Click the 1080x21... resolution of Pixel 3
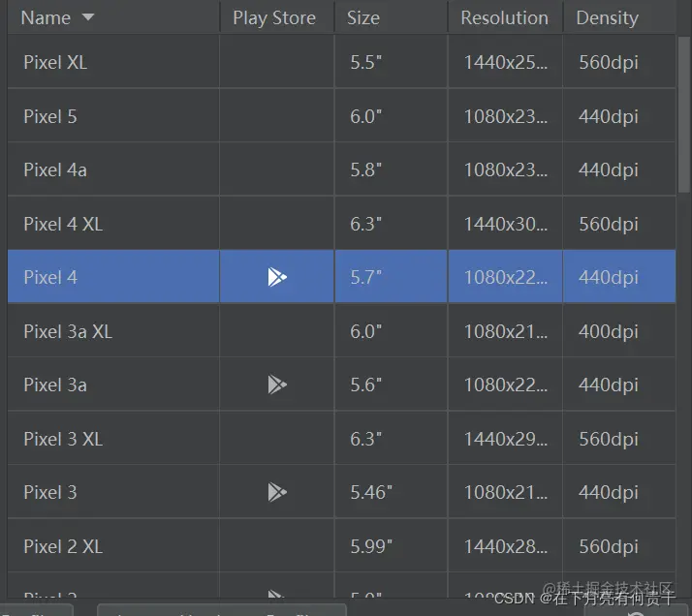692x616 pixels. 505,493
